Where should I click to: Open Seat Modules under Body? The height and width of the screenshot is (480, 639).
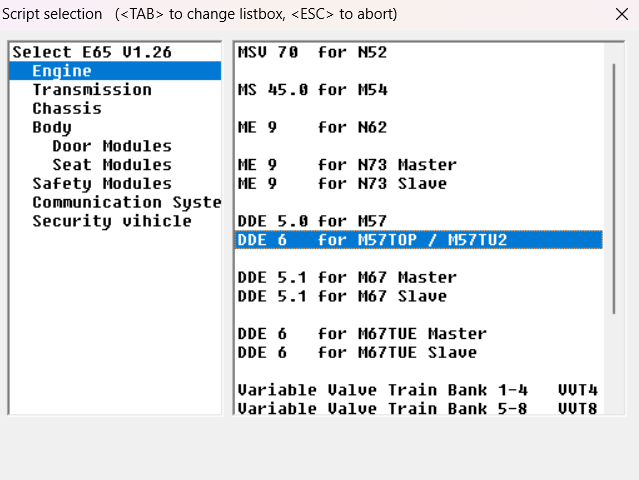point(115,165)
